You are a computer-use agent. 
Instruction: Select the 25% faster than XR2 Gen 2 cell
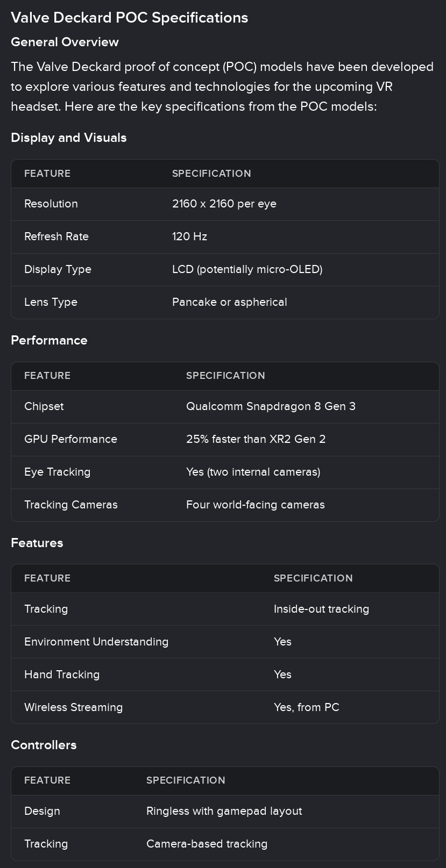256,439
